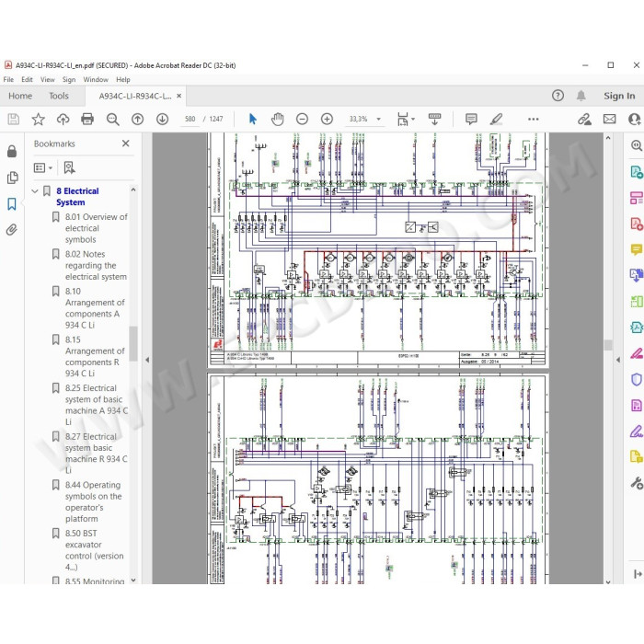Open bookmark 8.01 Overview of electrical symbols
Image resolution: width=644 pixels, height=644 pixels.
coord(96,228)
